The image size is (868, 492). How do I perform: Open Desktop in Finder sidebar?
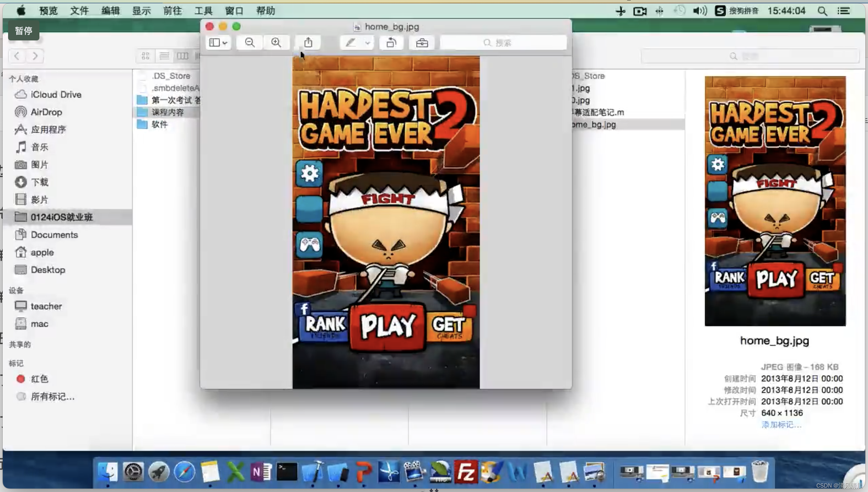[48, 270]
